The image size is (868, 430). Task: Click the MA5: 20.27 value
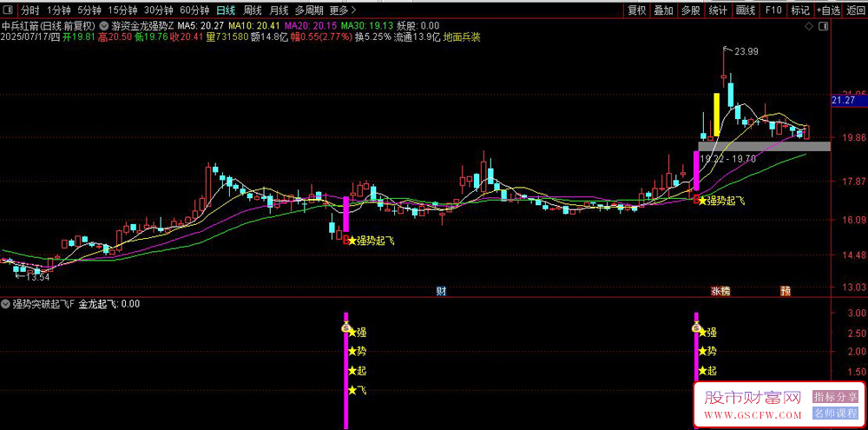202,25
